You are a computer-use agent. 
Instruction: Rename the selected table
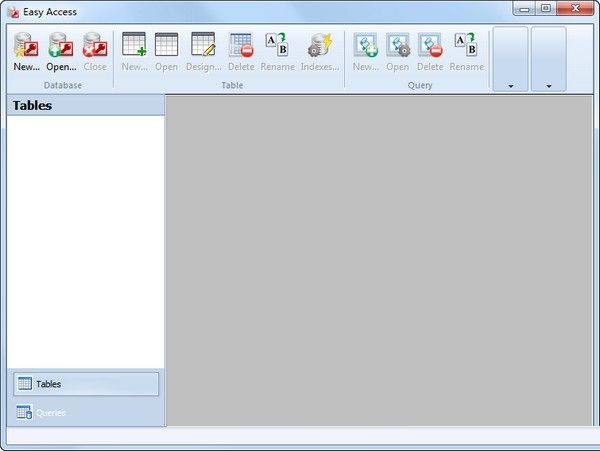277,52
